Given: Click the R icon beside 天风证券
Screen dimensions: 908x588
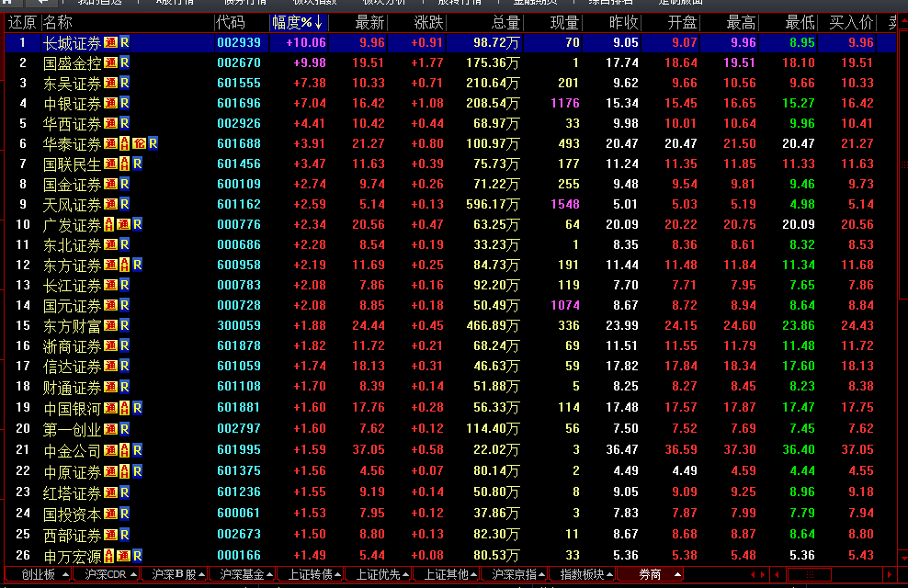Looking at the screenshot, I should [124, 204].
